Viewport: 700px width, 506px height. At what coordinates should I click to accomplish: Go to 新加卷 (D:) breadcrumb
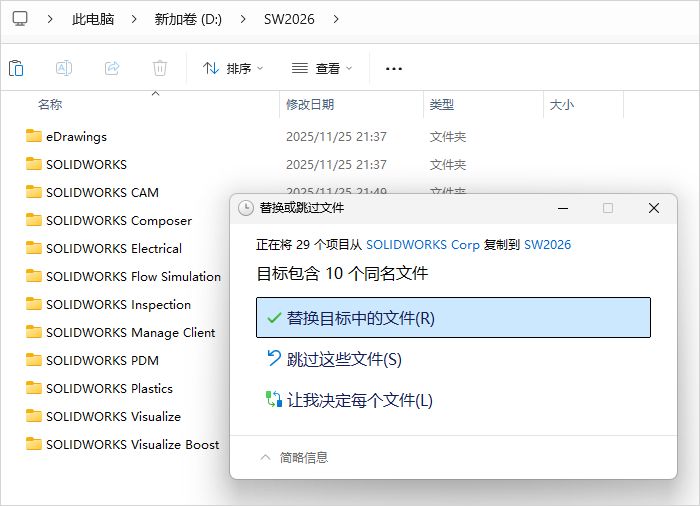point(188,19)
